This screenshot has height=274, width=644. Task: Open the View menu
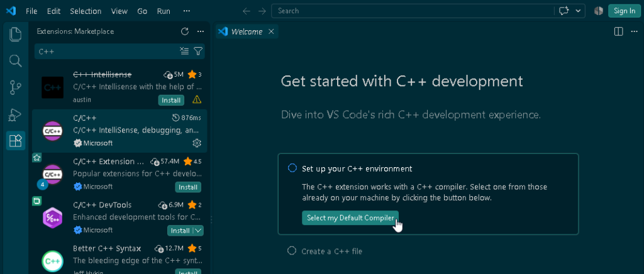[x=119, y=11]
